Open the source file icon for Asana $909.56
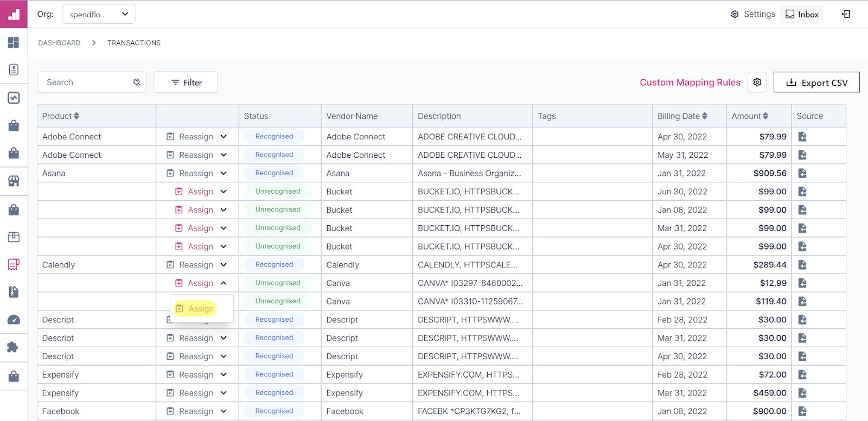 click(x=802, y=174)
